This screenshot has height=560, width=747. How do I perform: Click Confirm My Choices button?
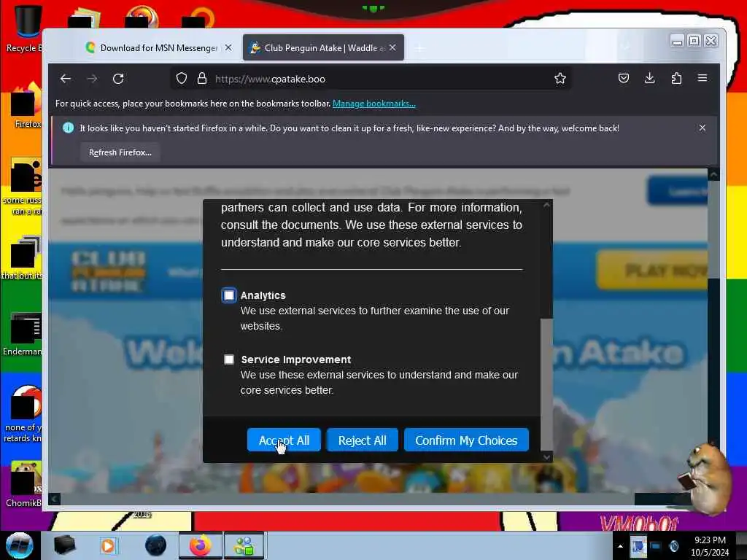[466, 440]
